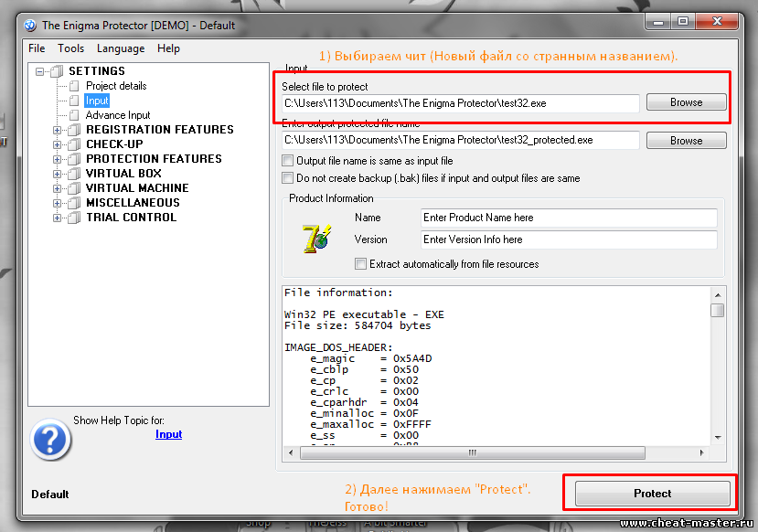Image resolution: width=758 pixels, height=532 pixels.
Task: Click the CHECK-UP folder icon
Action: [x=74, y=144]
